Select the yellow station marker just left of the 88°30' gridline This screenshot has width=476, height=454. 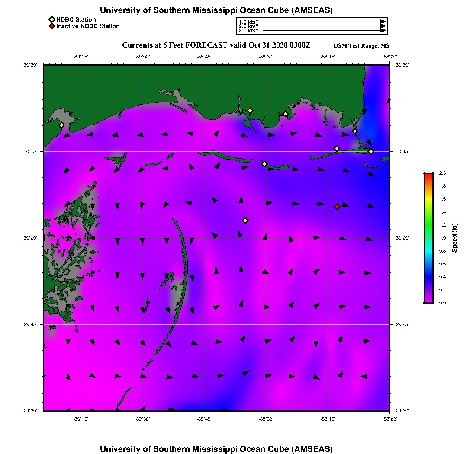click(x=264, y=164)
